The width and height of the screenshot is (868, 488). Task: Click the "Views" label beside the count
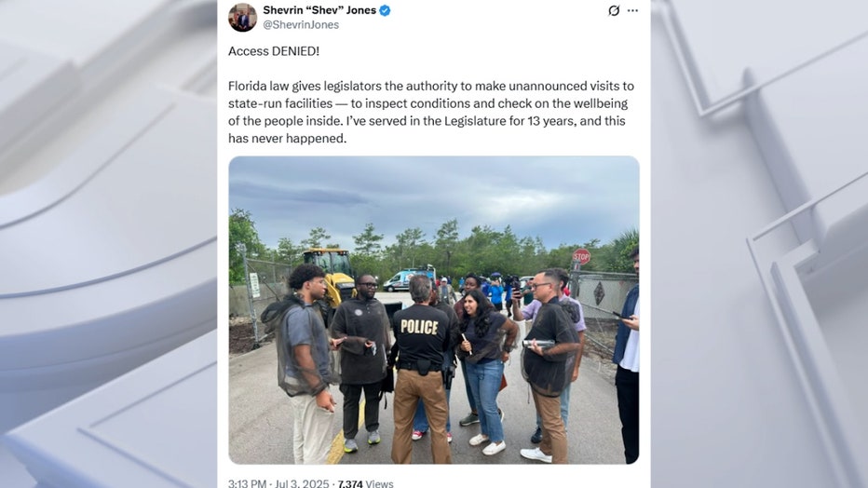[x=379, y=483]
